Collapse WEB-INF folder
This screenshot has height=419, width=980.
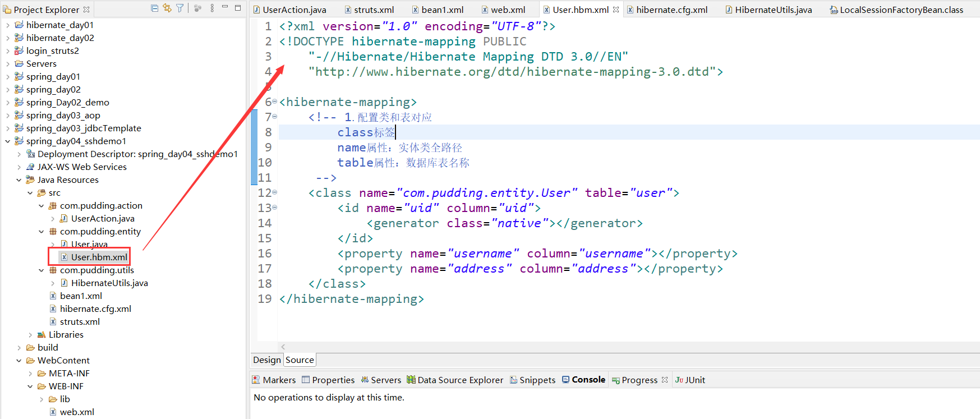[30, 386]
